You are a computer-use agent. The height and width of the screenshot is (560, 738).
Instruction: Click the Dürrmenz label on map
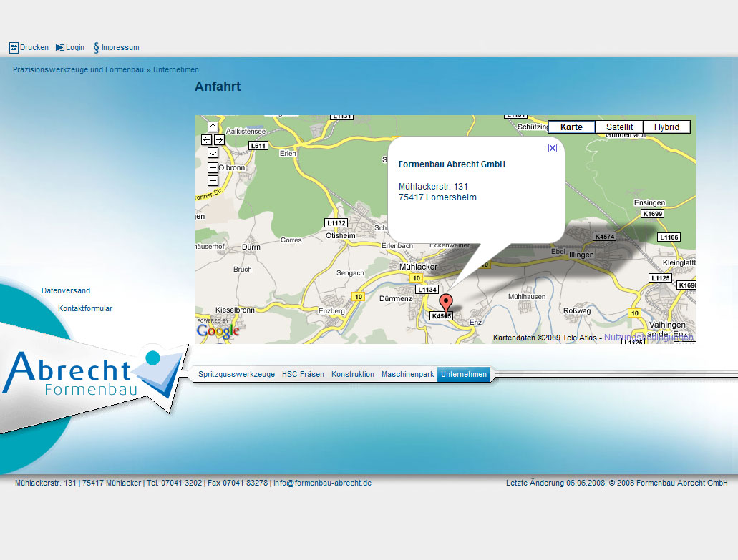click(396, 298)
